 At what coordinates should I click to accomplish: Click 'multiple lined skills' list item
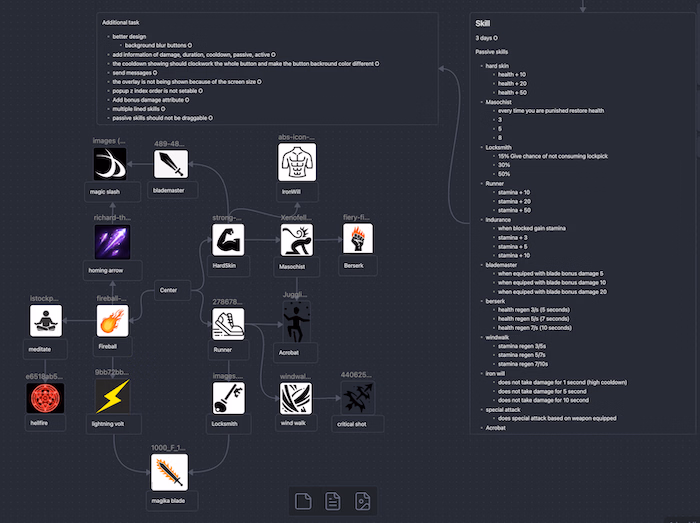point(138,109)
